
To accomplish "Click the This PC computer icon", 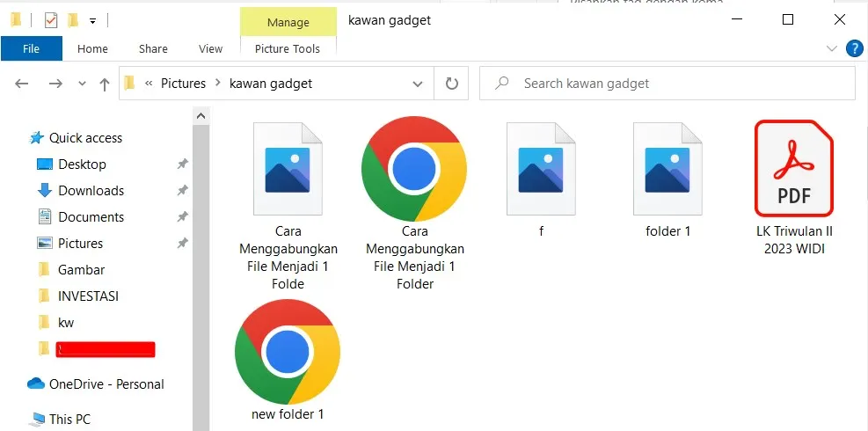I will [38, 419].
